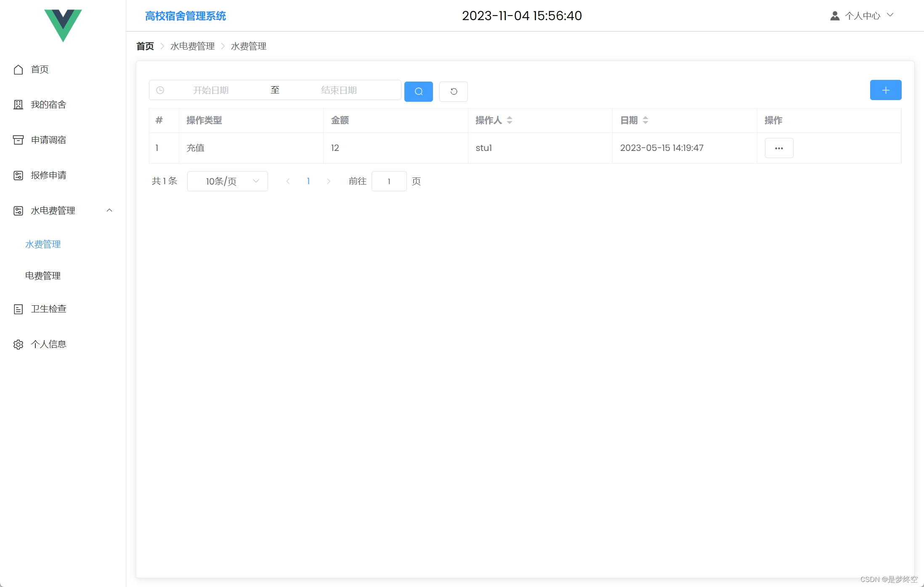924x587 pixels.
Task: Go to the next page arrow
Action: 329,181
